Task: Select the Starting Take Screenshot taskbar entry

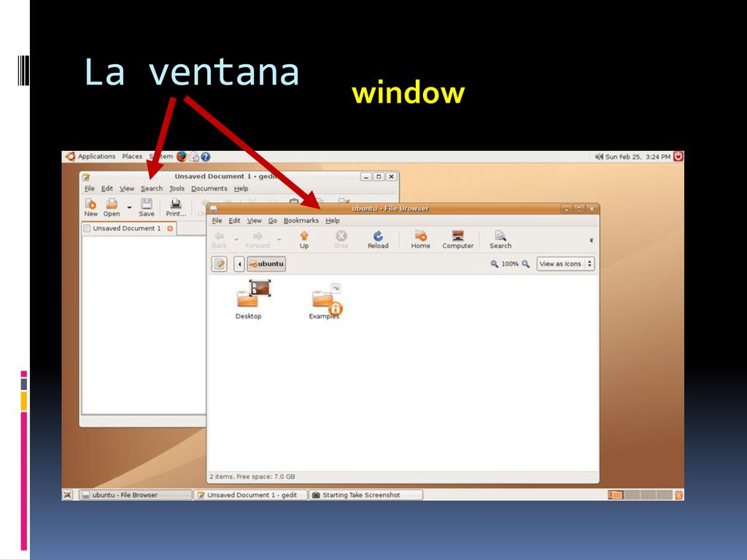Action: pos(365,495)
